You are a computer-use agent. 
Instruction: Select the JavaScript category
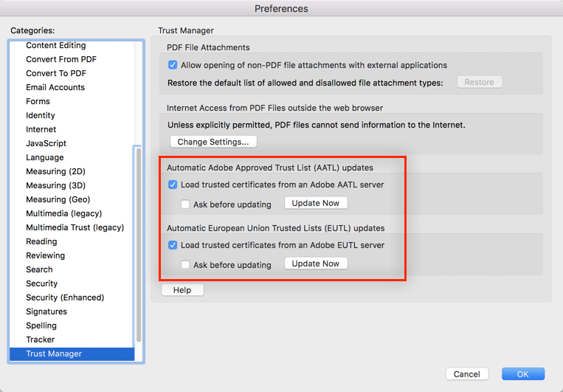point(46,143)
